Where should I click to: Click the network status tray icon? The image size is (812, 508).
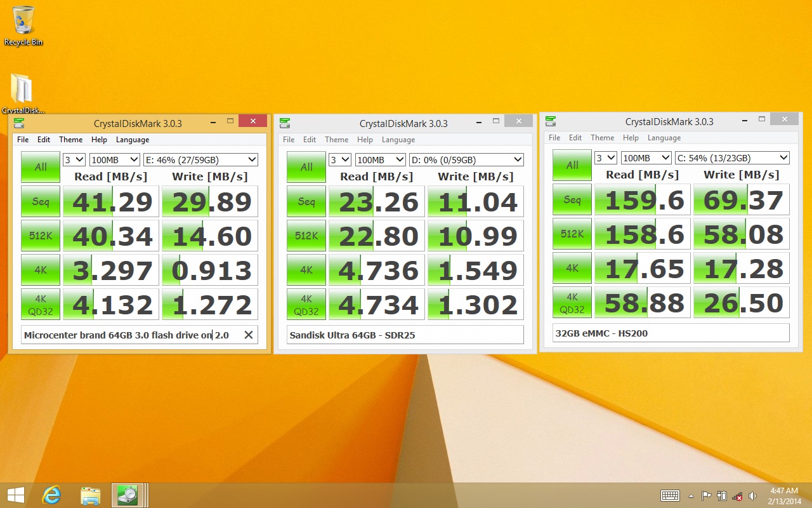(x=737, y=496)
